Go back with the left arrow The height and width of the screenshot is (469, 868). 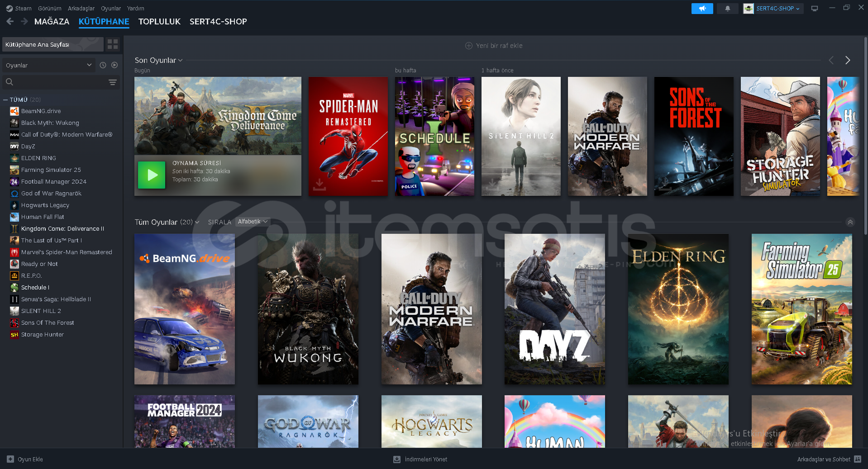point(10,21)
